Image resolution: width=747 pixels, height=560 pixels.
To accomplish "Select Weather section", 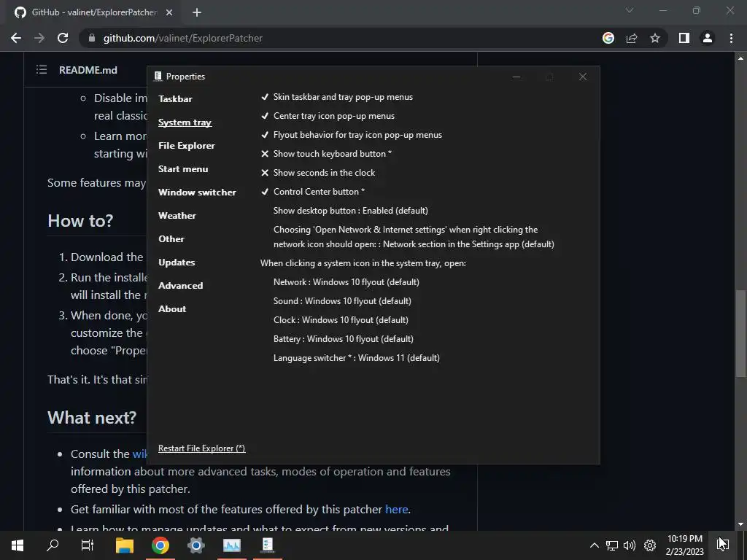I will tap(177, 216).
